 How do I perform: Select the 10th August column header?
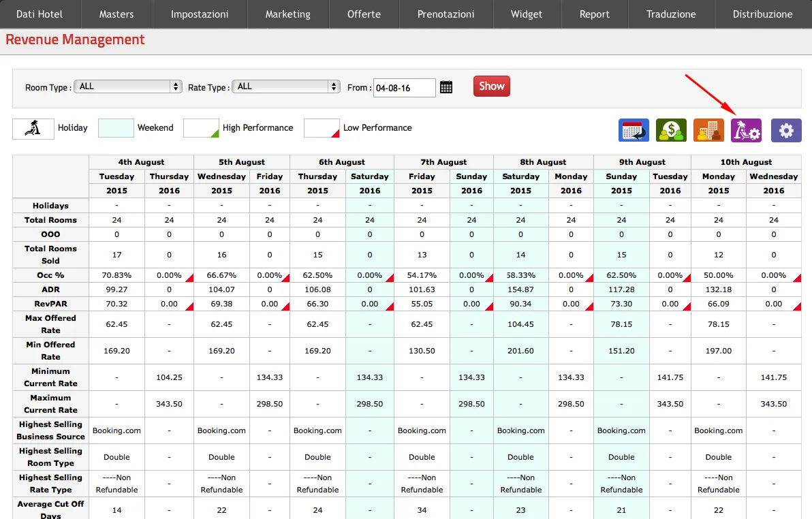746,162
